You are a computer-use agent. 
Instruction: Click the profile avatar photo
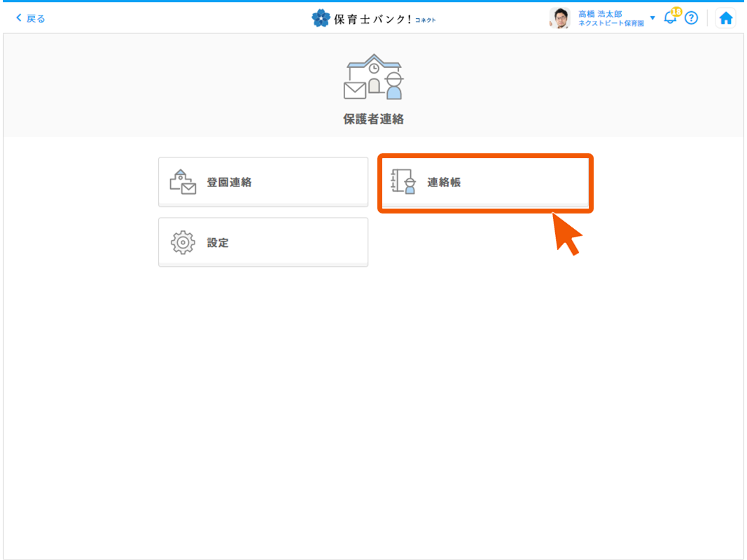click(x=559, y=17)
